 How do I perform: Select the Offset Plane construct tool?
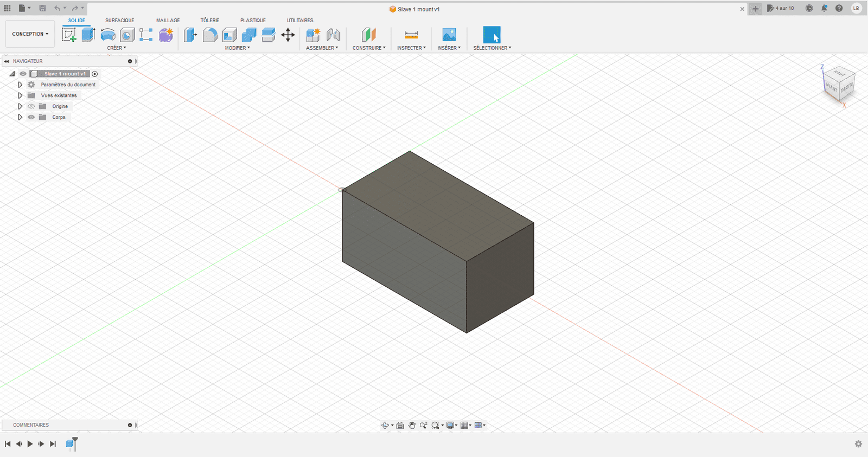pyautogui.click(x=369, y=35)
